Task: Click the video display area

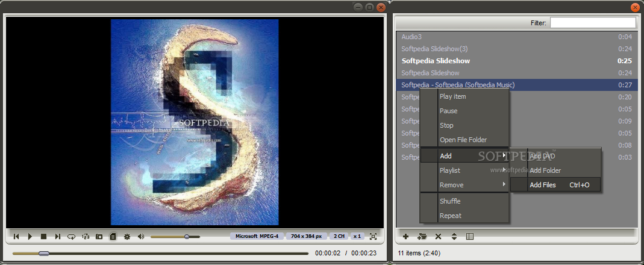Action: [x=195, y=122]
